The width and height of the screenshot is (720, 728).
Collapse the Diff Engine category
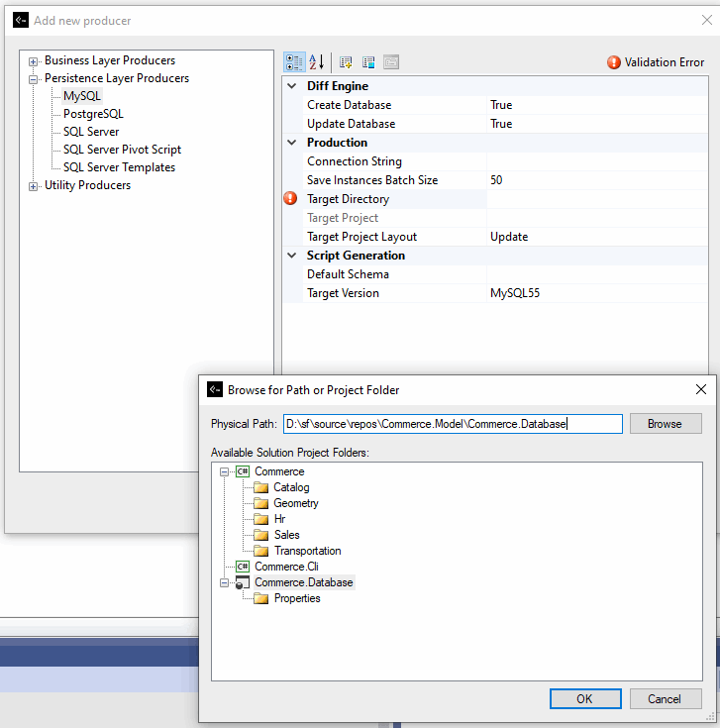(x=292, y=86)
